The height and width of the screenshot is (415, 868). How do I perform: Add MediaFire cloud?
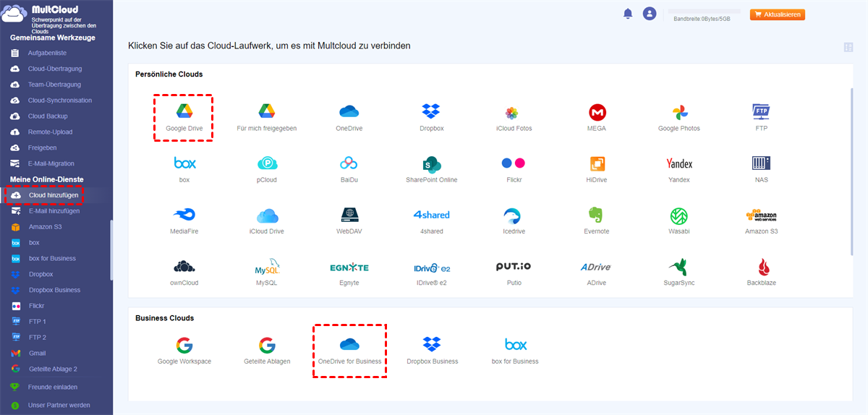(x=184, y=215)
